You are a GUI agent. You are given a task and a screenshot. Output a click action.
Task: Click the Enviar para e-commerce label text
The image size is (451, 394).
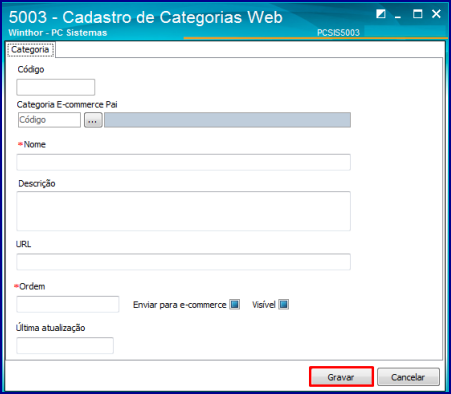pyautogui.click(x=180, y=305)
